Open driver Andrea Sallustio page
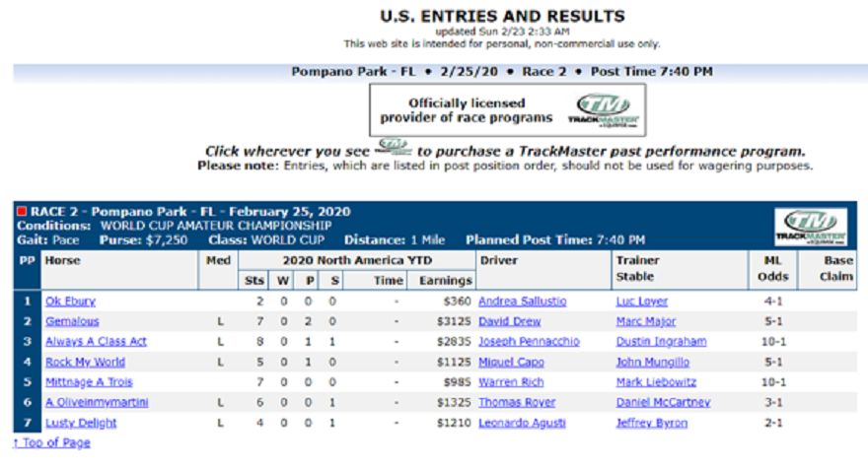This screenshot has width=868, height=471. pos(522,302)
